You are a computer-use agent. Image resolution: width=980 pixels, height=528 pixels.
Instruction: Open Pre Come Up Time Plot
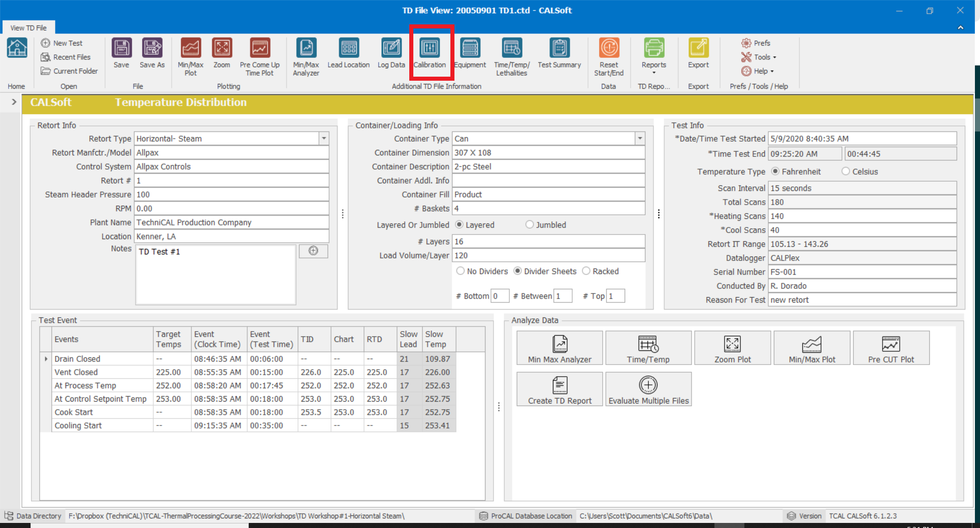[x=259, y=57]
